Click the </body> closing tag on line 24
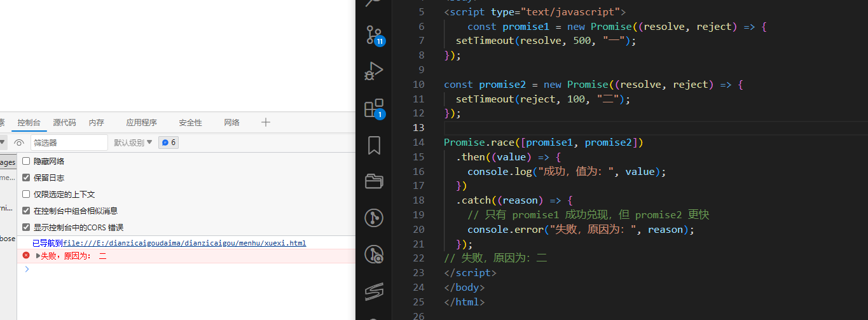Image resolution: width=868 pixels, height=320 pixels. (464, 288)
